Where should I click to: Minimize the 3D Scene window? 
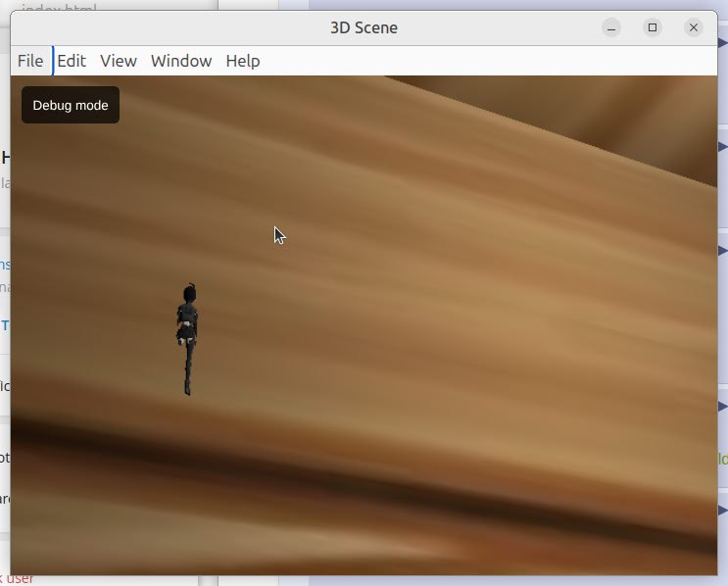click(611, 27)
